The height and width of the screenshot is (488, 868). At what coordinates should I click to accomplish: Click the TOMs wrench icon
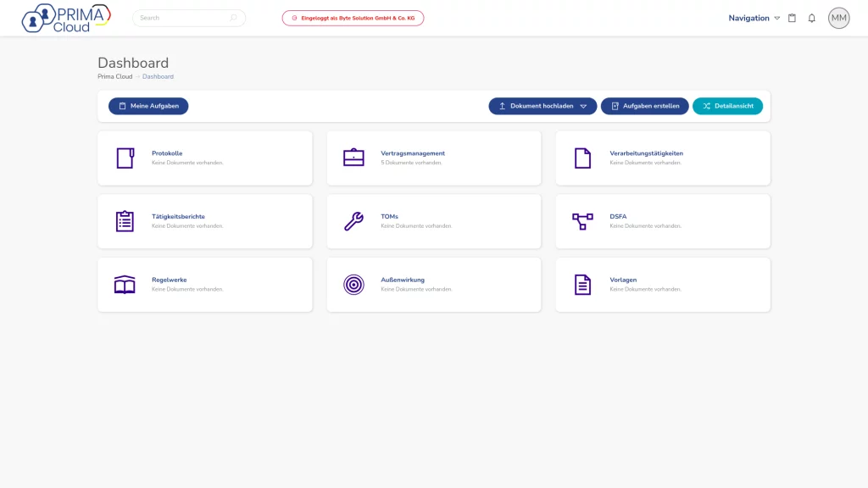(x=353, y=221)
